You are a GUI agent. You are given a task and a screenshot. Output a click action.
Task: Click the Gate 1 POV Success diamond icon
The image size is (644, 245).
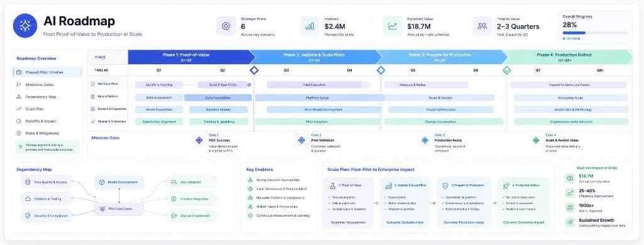tap(199, 140)
